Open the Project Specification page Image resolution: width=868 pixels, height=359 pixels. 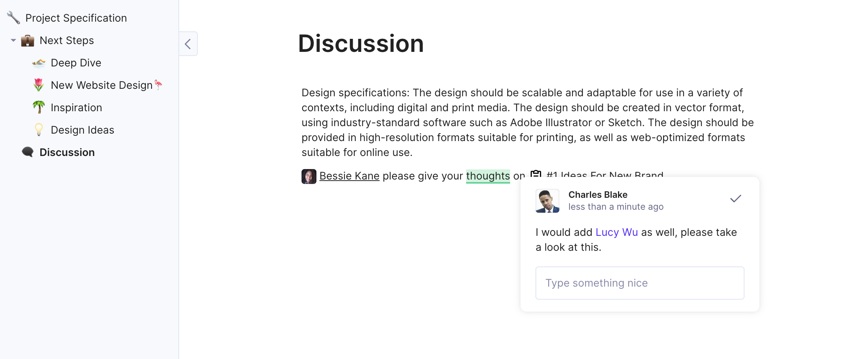click(76, 18)
